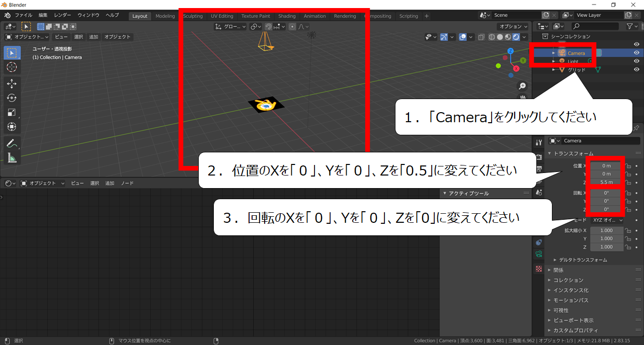Choose the Move tool in the toolbar
The width and height of the screenshot is (644, 345).
coord(12,83)
